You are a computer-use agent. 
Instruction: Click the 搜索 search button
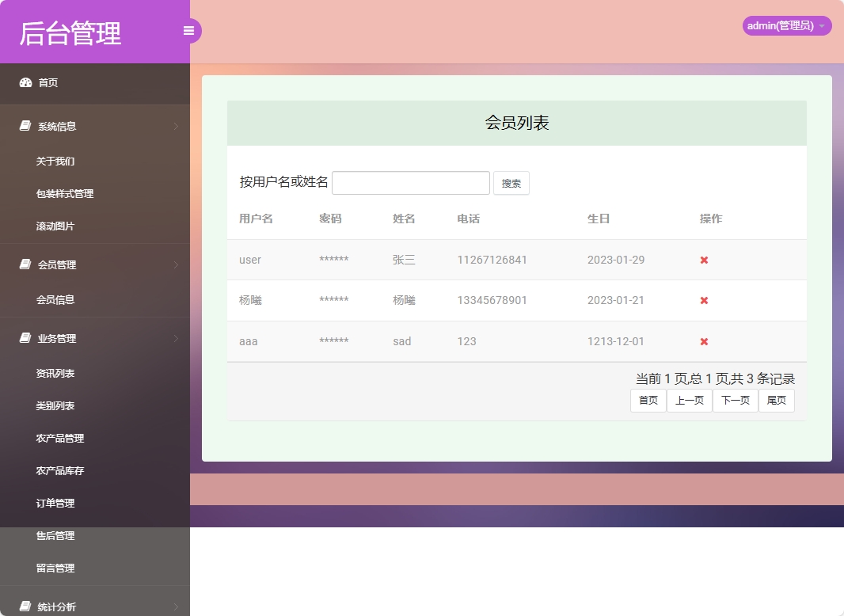[x=511, y=183]
